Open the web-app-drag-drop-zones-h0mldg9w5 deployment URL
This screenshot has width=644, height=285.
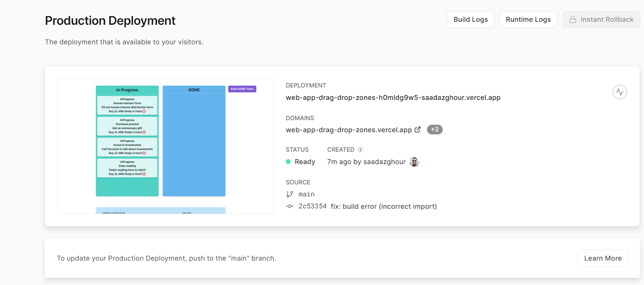coord(393,98)
